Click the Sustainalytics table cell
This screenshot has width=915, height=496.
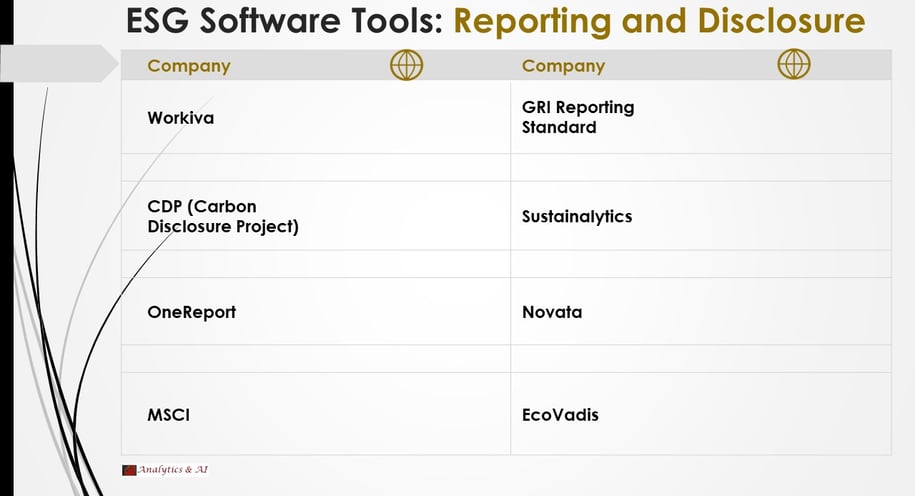tap(701, 216)
